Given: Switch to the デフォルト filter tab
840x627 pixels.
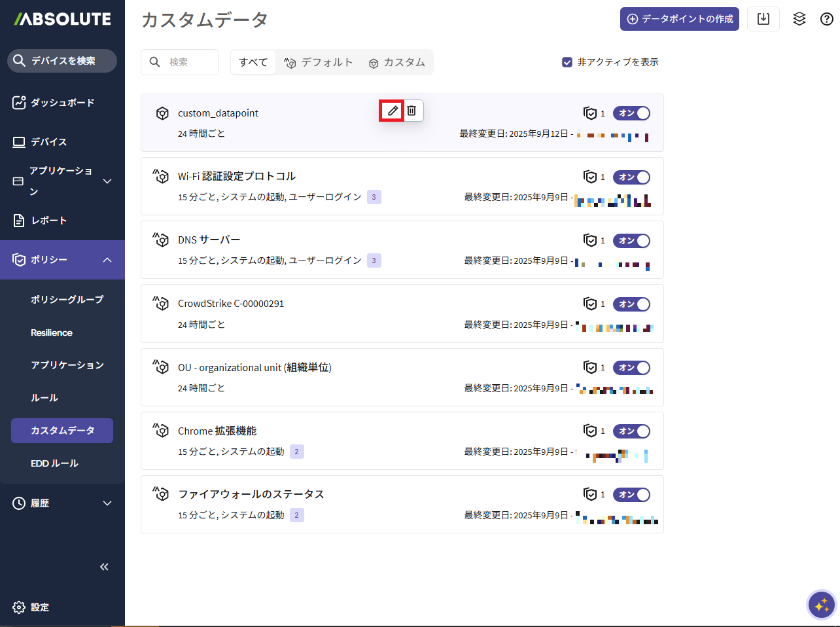Looking at the screenshot, I should click(319, 62).
